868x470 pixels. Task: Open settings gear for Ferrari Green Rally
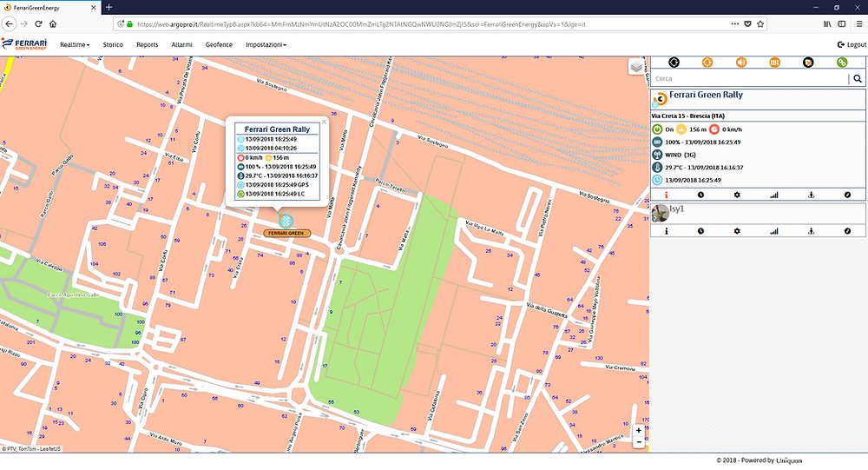point(737,195)
